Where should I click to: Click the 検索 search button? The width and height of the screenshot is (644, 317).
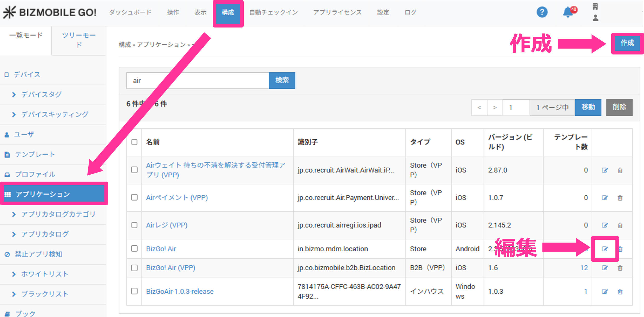coord(282,80)
